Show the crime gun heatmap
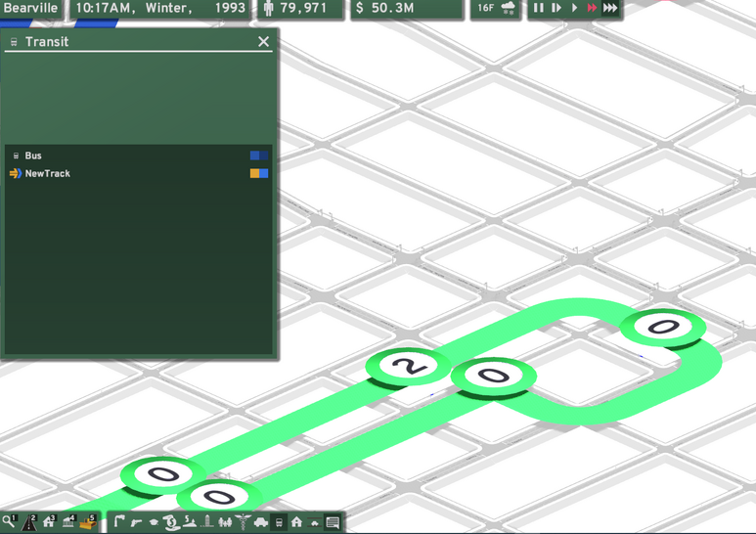The height and width of the screenshot is (534, 756). coord(137,522)
